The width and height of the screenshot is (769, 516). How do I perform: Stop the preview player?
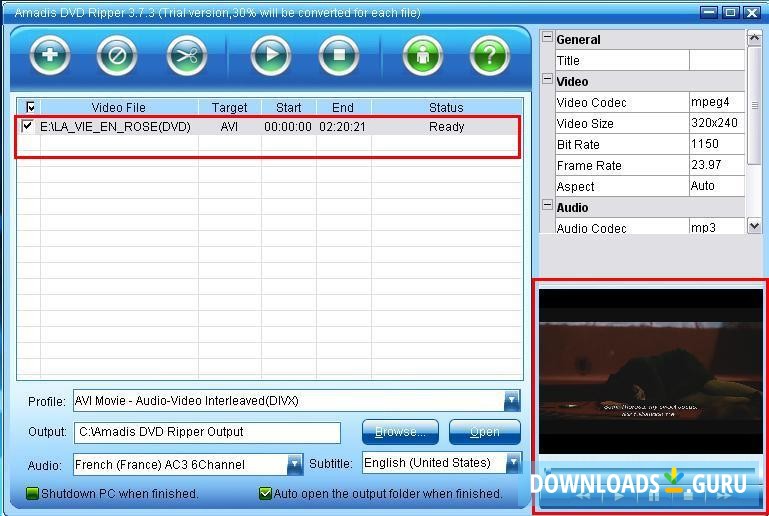688,496
